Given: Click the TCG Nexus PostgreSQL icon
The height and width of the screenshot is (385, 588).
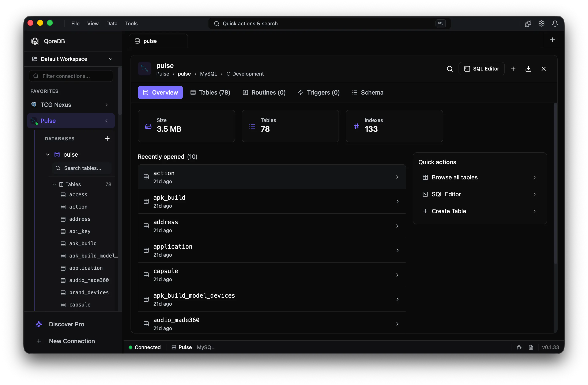Looking at the screenshot, I should 34,104.
